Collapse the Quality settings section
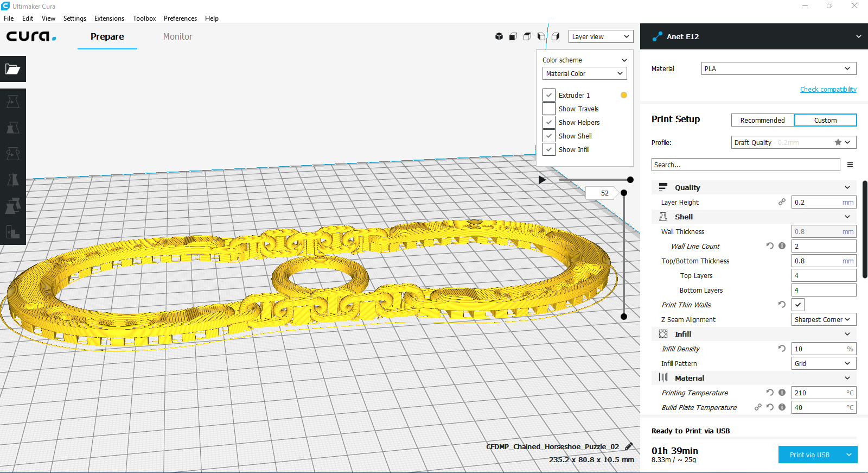This screenshot has width=868, height=473. (x=754, y=187)
